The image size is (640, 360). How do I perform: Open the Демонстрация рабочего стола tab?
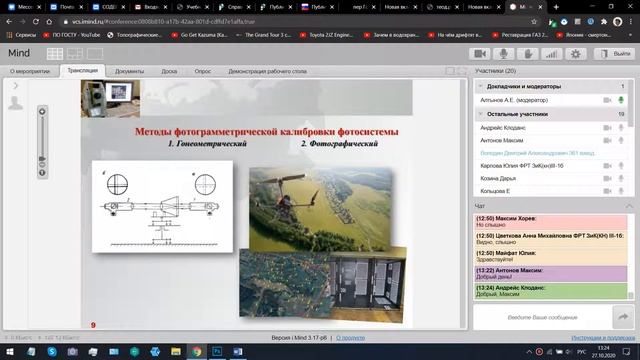pyautogui.click(x=267, y=71)
